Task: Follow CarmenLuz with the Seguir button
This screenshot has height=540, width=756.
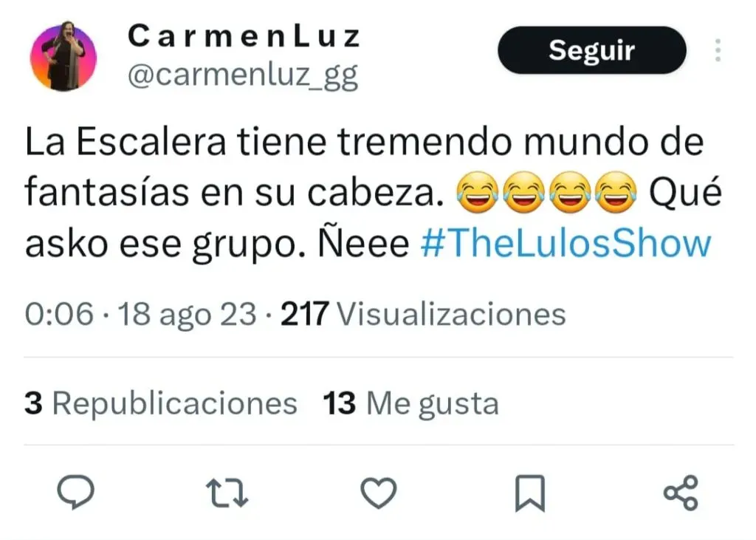Action: [591, 50]
